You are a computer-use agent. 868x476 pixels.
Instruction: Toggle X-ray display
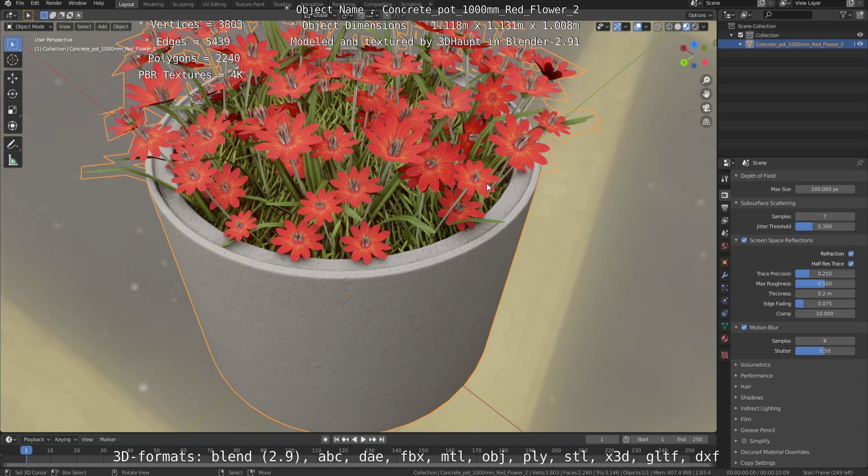click(x=657, y=27)
